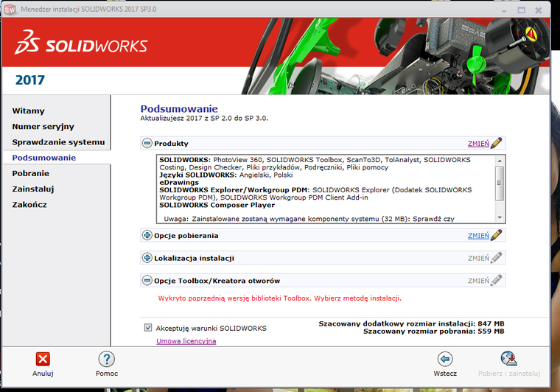Click the Anuluj button label
Viewport: 560px width, 392px height.
point(43,374)
